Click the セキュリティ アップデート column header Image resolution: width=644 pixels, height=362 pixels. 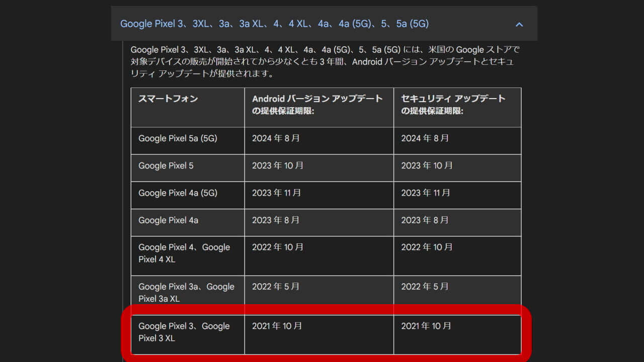453,105
